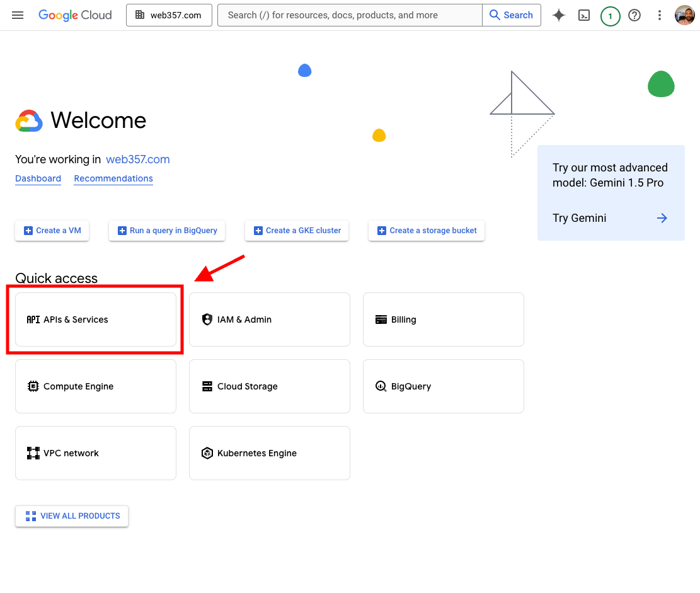Click the chip icon for Compute Engine
700x593 pixels.
point(33,386)
